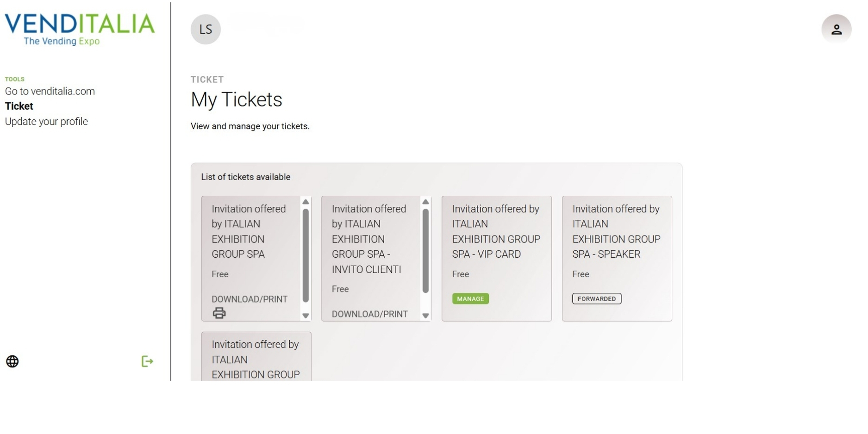Select Ticket in the sidebar menu
The width and height of the screenshot is (868, 434).
19,106
